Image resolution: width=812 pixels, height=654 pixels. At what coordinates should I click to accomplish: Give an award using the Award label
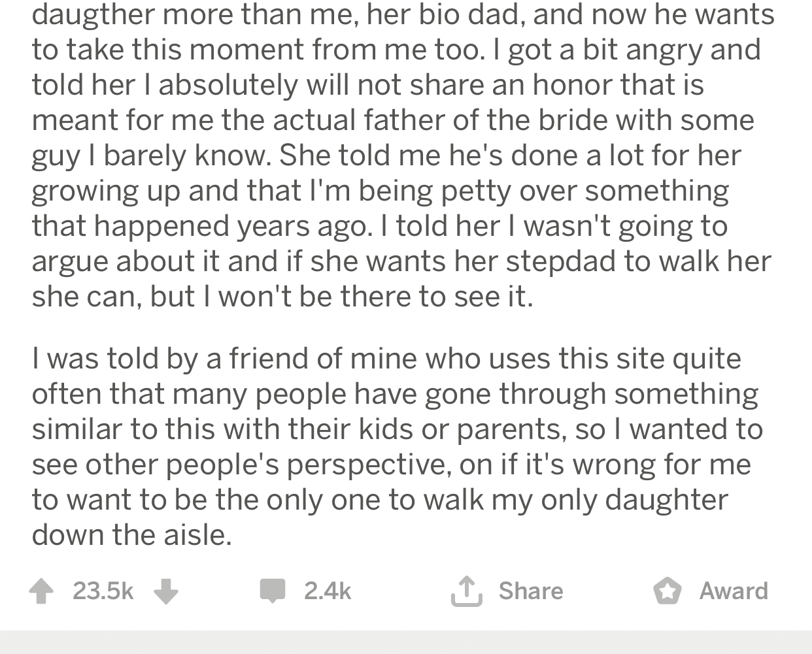pyautogui.click(x=734, y=591)
